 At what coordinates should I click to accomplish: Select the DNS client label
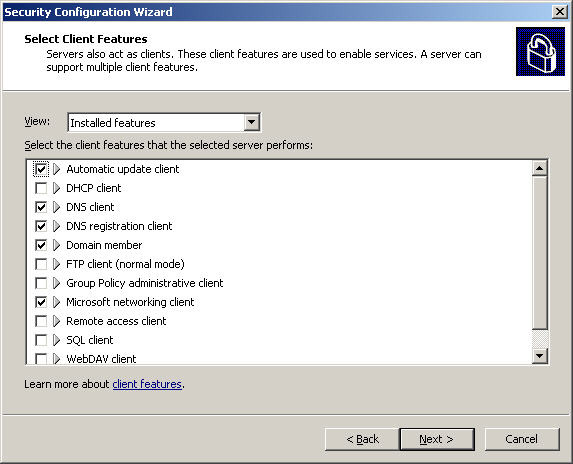pyautogui.click(x=90, y=207)
